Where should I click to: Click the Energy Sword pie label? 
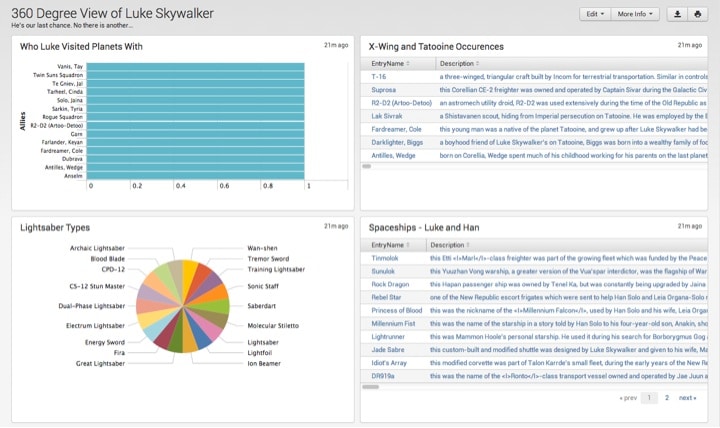click(x=105, y=342)
